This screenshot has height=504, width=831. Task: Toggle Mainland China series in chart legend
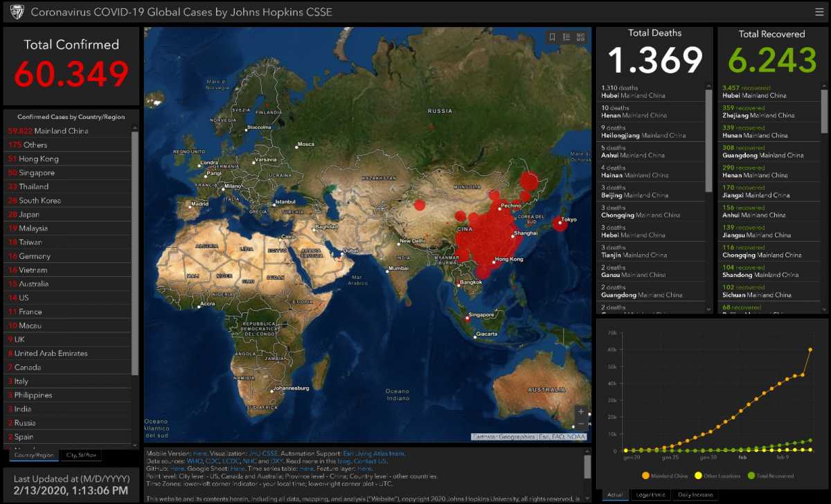[665, 476]
